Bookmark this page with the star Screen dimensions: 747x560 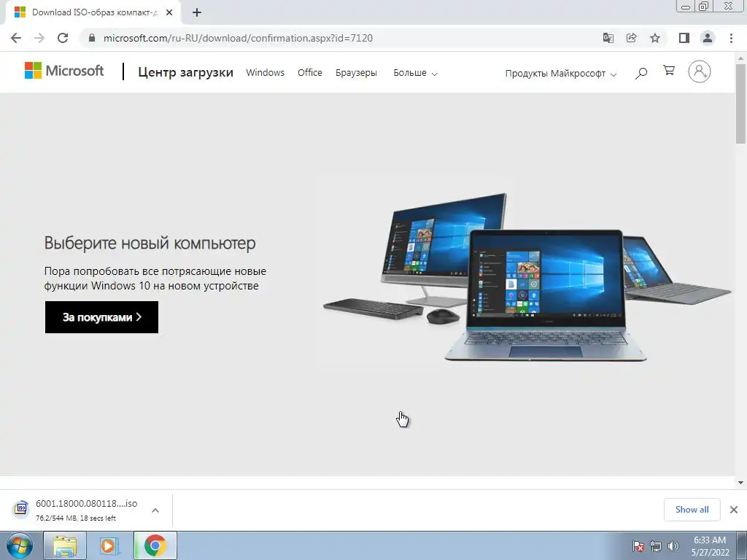tap(655, 38)
